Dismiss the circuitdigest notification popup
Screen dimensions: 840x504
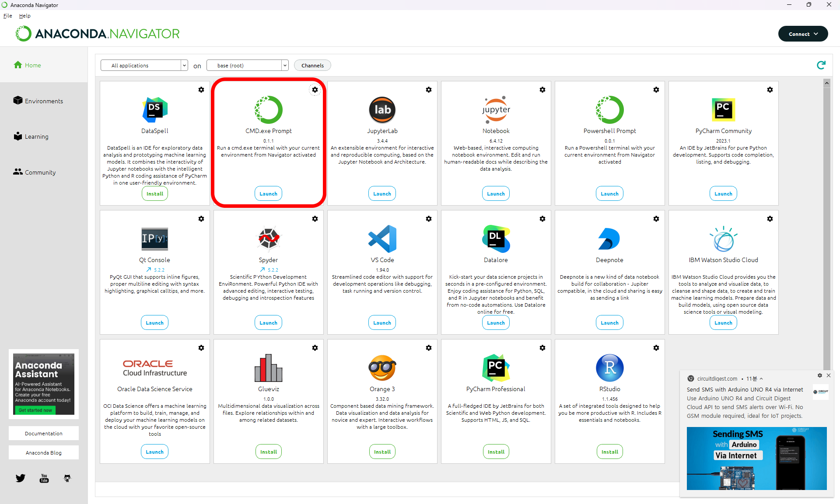click(x=828, y=375)
